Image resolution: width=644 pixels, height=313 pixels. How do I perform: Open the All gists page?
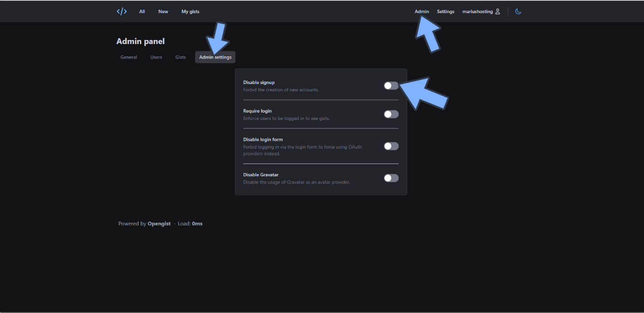point(142,11)
